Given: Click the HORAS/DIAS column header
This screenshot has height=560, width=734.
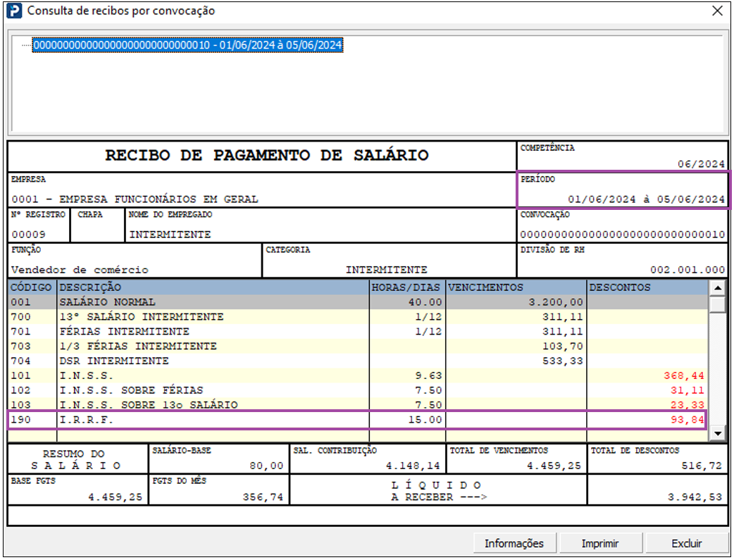Looking at the screenshot, I should click(406, 287).
